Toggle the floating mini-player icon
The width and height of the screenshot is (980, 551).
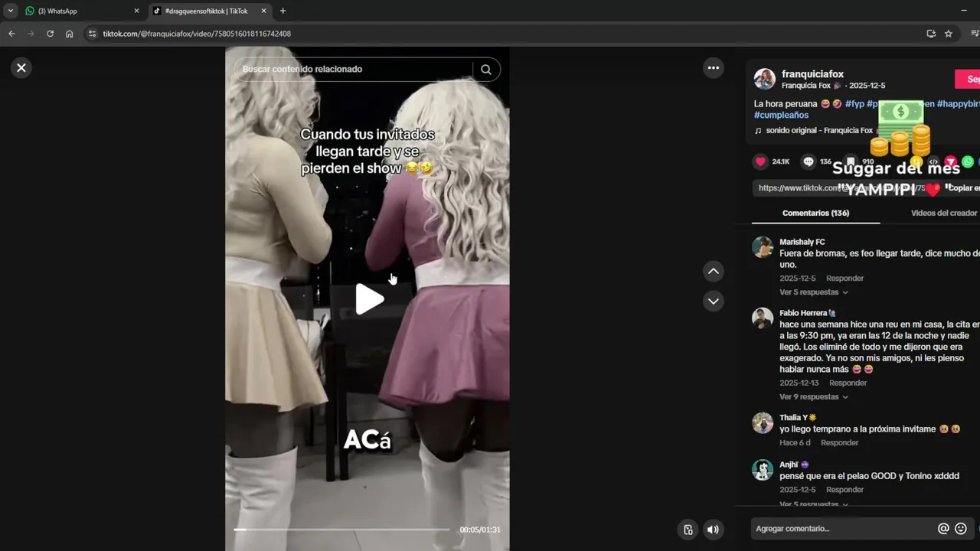pos(688,530)
